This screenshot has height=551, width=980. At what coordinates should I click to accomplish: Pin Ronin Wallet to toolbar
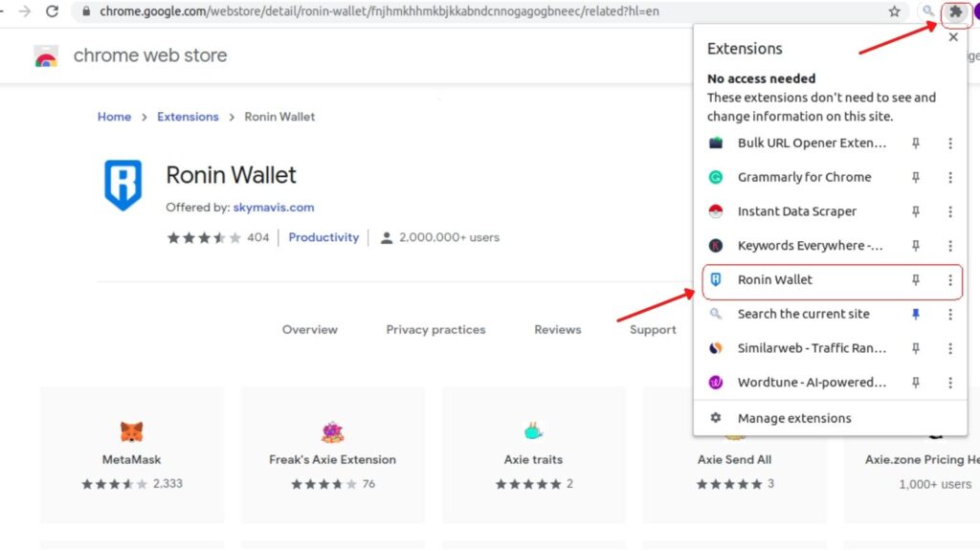pyautogui.click(x=916, y=280)
